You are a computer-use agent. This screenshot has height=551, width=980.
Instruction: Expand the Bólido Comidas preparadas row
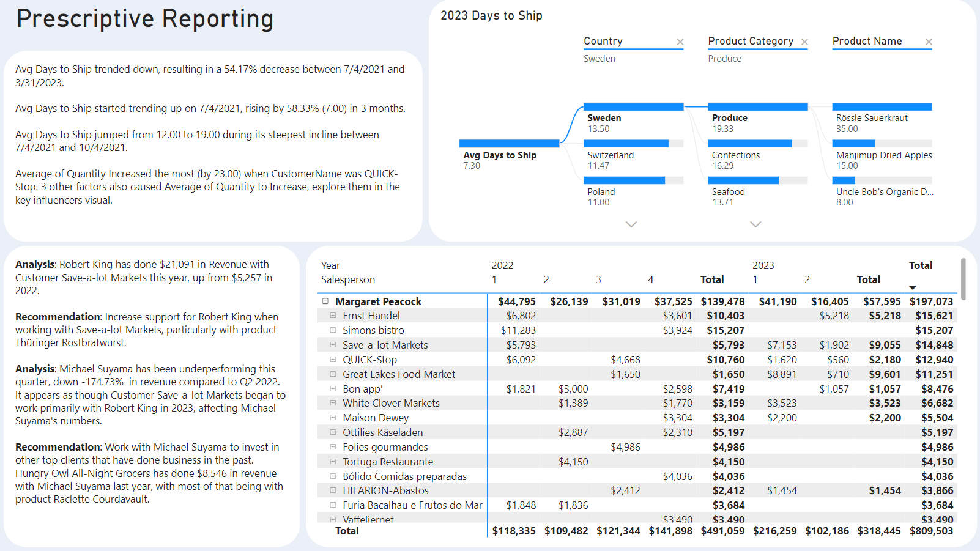(x=333, y=476)
